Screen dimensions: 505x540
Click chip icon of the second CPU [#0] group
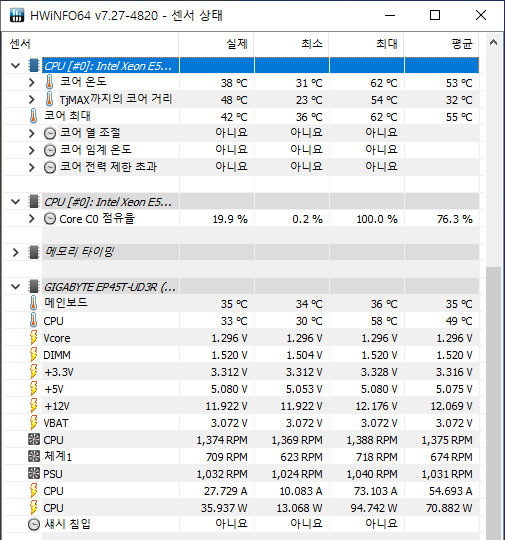click(34, 201)
